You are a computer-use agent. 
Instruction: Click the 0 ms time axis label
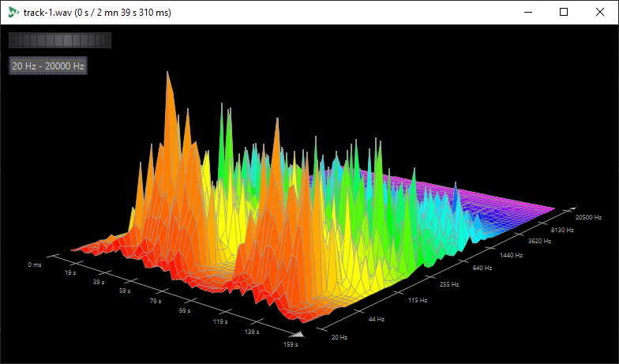pyautogui.click(x=35, y=265)
